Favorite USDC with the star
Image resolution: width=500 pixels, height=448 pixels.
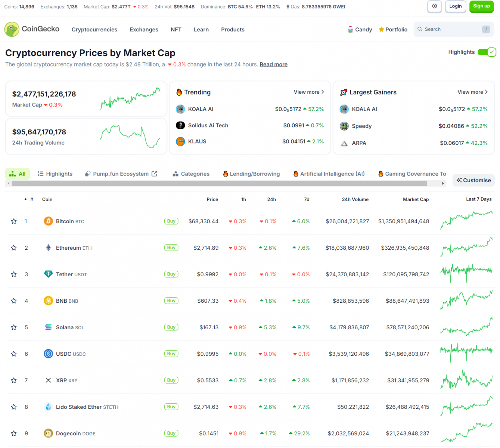[x=14, y=354]
